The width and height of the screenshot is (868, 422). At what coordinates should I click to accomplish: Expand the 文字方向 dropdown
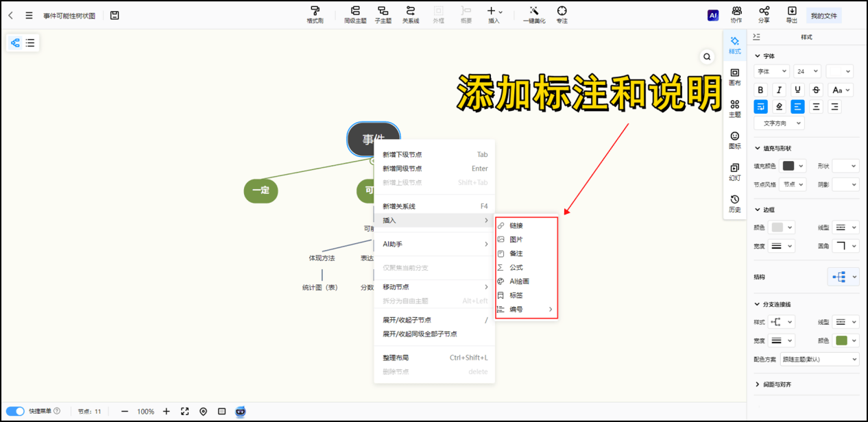coord(779,123)
